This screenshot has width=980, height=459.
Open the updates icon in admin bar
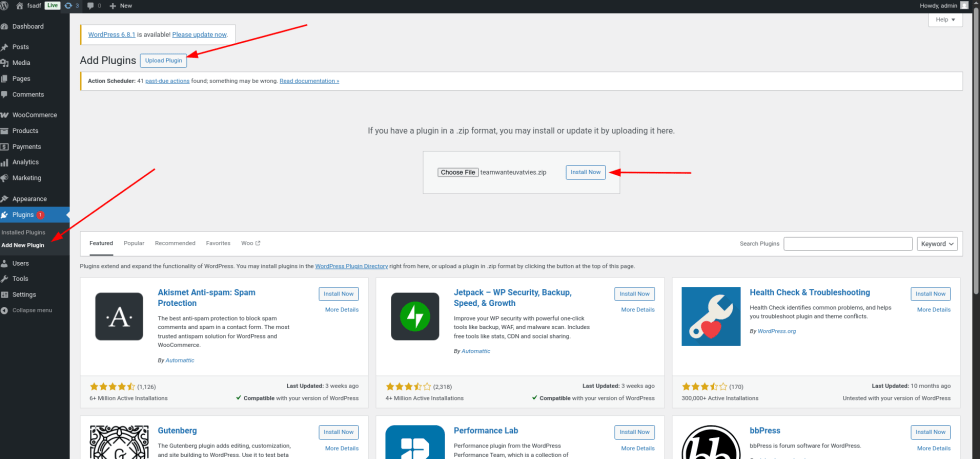click(68, 5)
